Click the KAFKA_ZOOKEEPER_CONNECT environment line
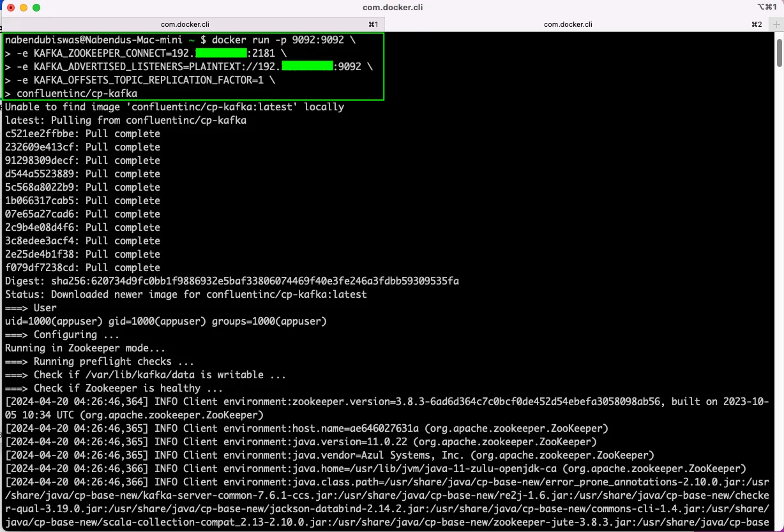Screen dimensions: 784x532 146,53
